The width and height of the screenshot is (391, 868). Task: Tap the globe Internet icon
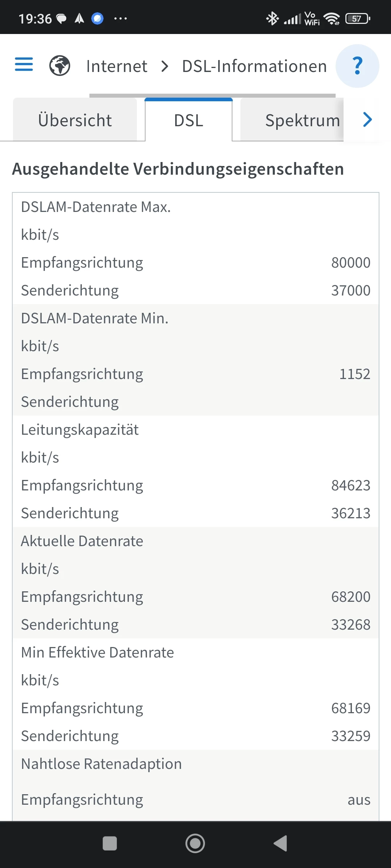point(60,66)
